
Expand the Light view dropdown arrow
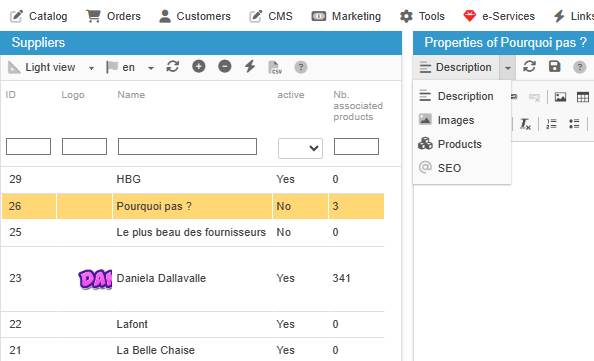(91, 68)
